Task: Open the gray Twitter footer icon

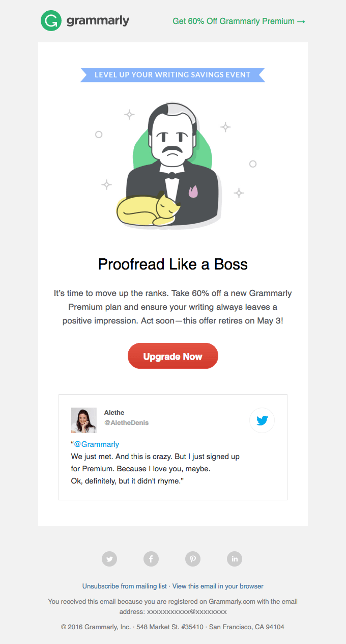Action: click(109, 559)
